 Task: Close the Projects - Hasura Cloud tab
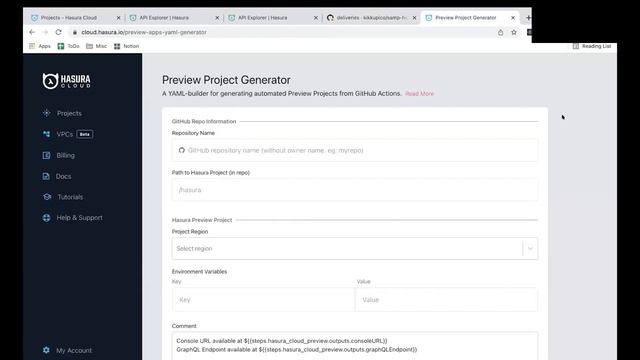click(118, 18)
